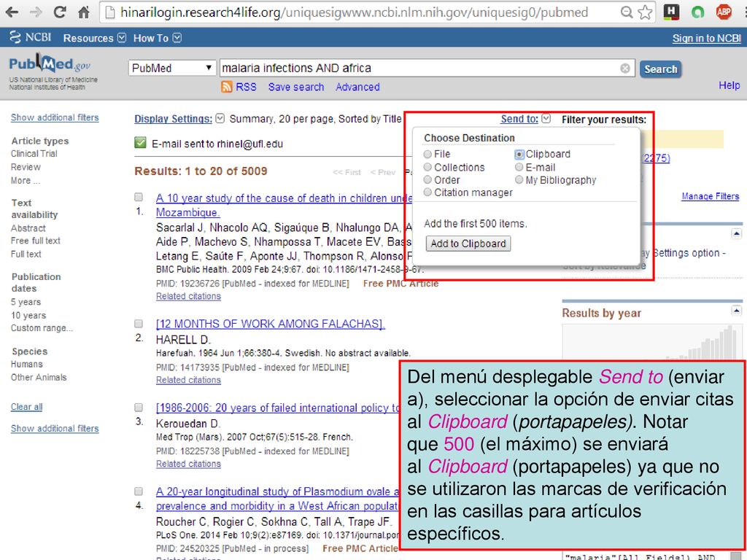This screenshot has width=747, height=560.
Task: Open the Display Settings dropdown arrow
Action: 220,118
